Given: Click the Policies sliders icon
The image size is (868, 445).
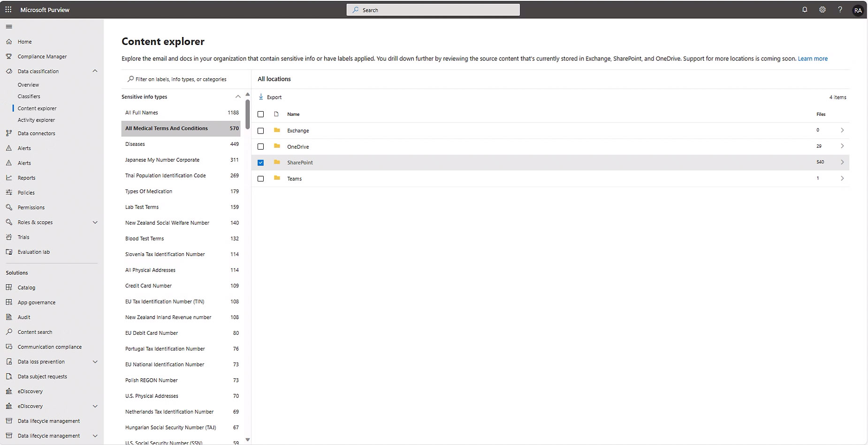Looking at the screenshot, I should (x=9, y=192).
